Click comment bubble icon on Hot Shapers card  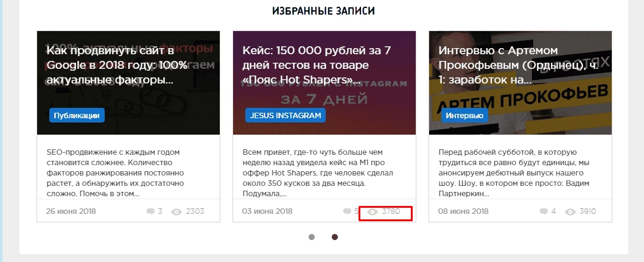[346, 212]
